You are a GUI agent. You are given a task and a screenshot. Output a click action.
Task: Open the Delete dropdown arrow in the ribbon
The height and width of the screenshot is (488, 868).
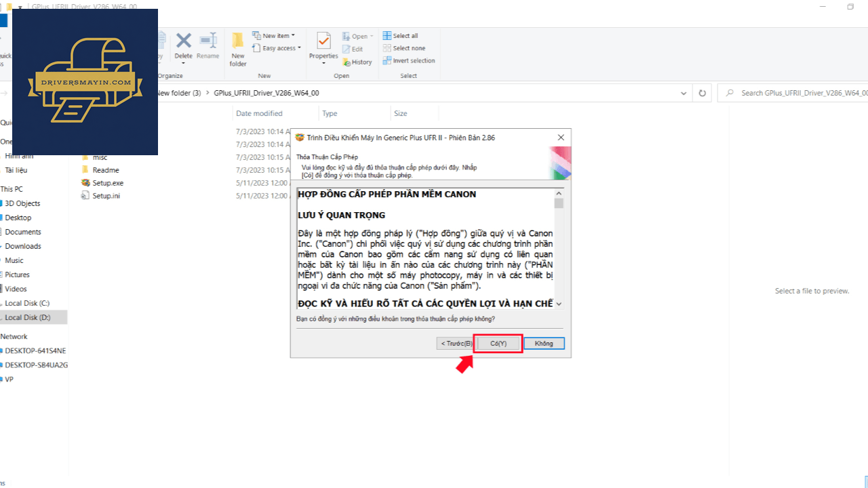coord(183,64)
